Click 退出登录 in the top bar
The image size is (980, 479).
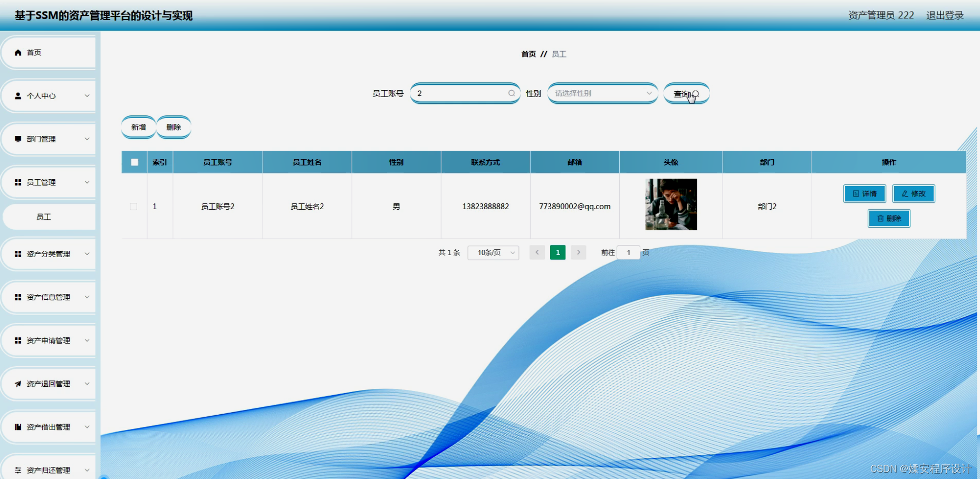tap(944, 15)
